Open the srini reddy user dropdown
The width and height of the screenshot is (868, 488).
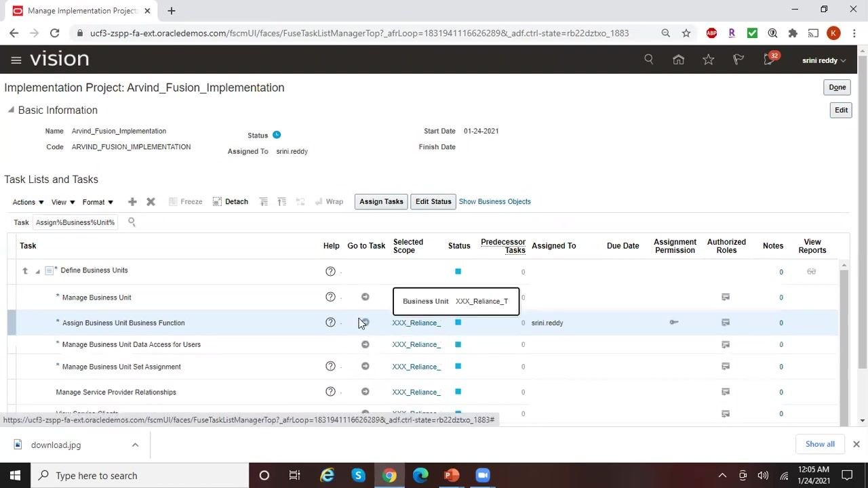click(824, 60)
